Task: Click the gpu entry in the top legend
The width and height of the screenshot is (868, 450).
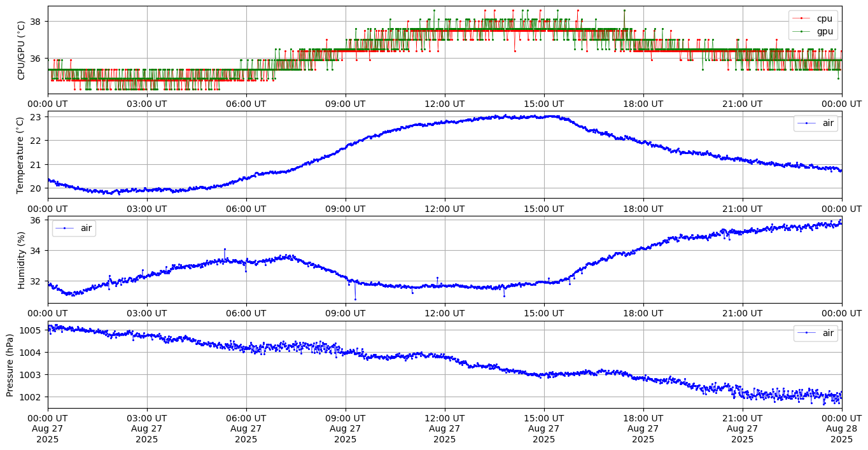Action: click(x=825, y=31)
